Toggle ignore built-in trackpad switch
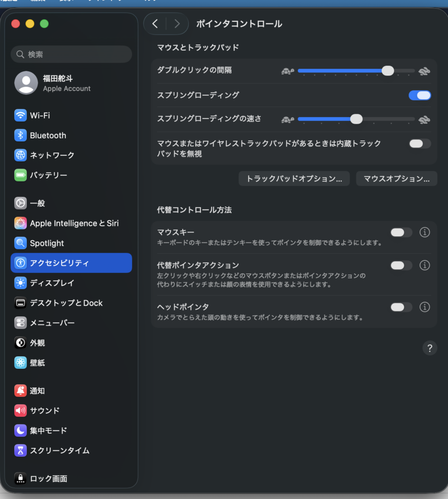448x499 pixels. point(419,143)
